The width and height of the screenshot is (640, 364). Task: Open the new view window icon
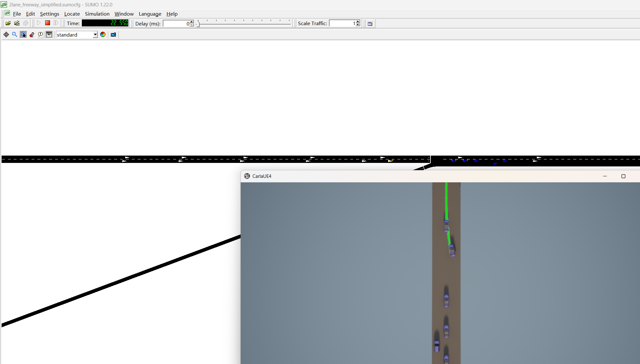(x=370, y=24)
